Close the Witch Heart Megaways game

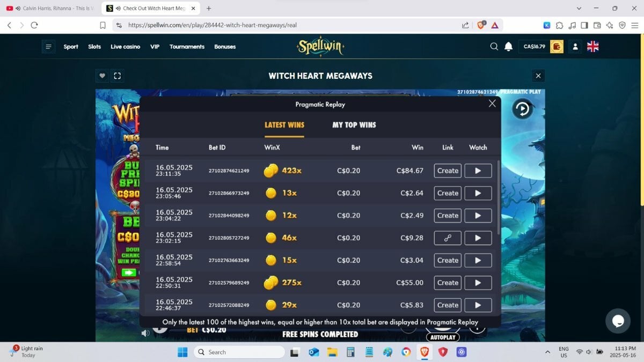[538, 76]
